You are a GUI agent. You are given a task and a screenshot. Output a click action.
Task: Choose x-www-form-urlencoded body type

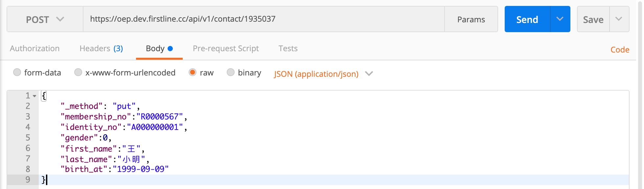coord(78,72)
